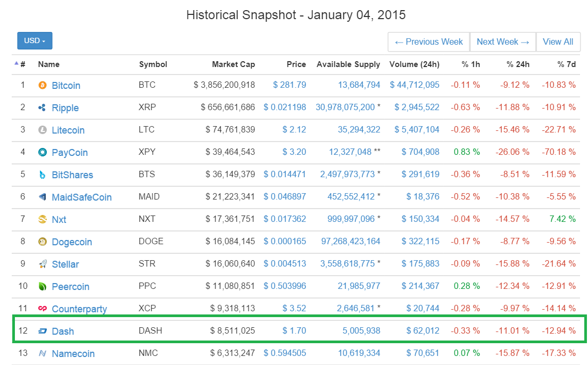
Task: Go to Previous Week snapshot
Action: pos(429,42)
